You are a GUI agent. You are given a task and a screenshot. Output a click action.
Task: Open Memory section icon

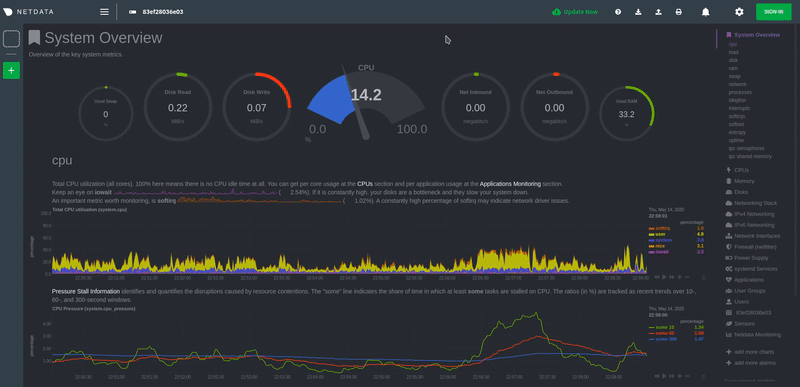(728, 181)
